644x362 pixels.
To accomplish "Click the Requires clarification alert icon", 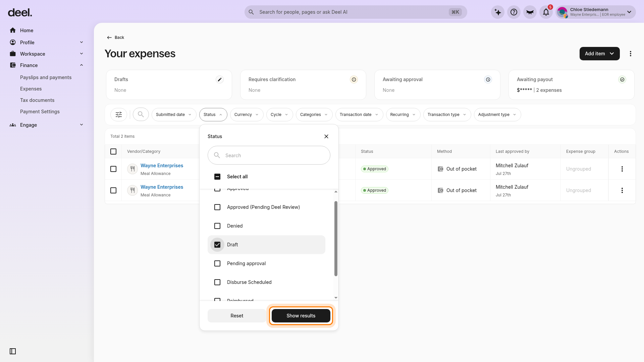I will (354, 79).
